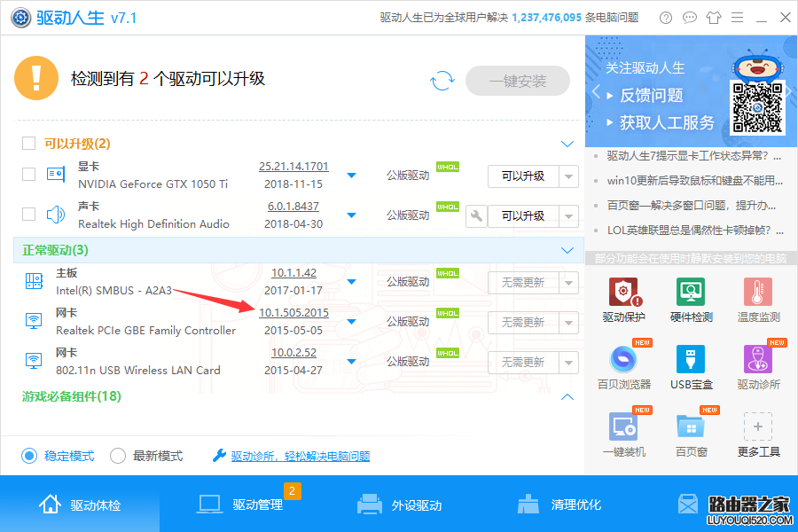
Task: Open the feedback chat bubble icon
Action: tap(690, 18)
